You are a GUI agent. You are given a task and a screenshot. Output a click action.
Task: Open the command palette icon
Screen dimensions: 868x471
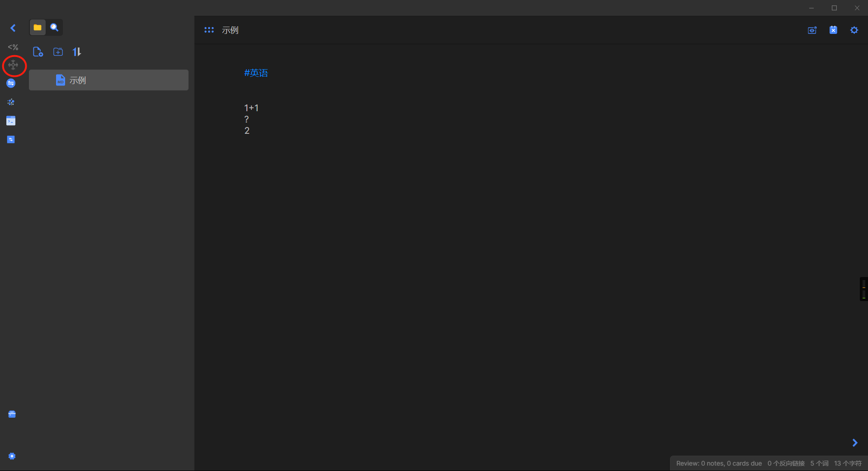(x=11, y=121)
